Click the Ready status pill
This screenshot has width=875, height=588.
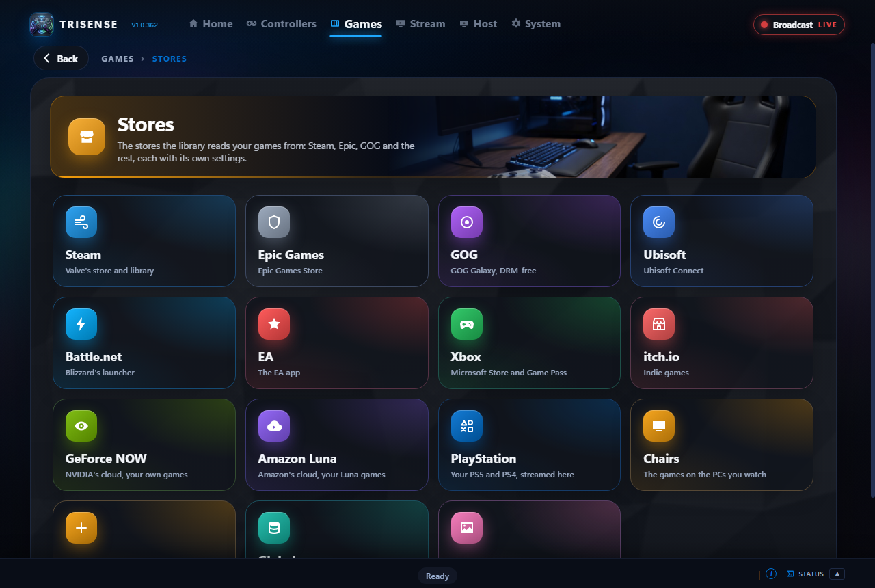[437, 576]
